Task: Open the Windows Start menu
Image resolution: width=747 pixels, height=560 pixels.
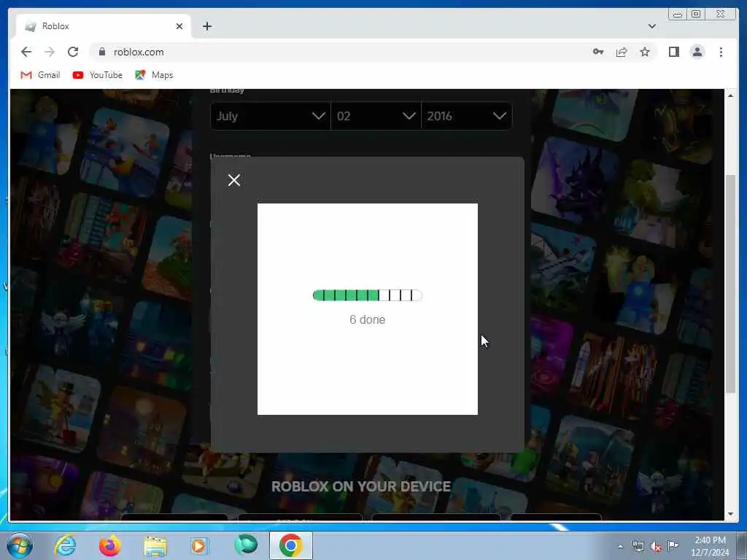Action: pyautogui.click(x=20, y=545)
